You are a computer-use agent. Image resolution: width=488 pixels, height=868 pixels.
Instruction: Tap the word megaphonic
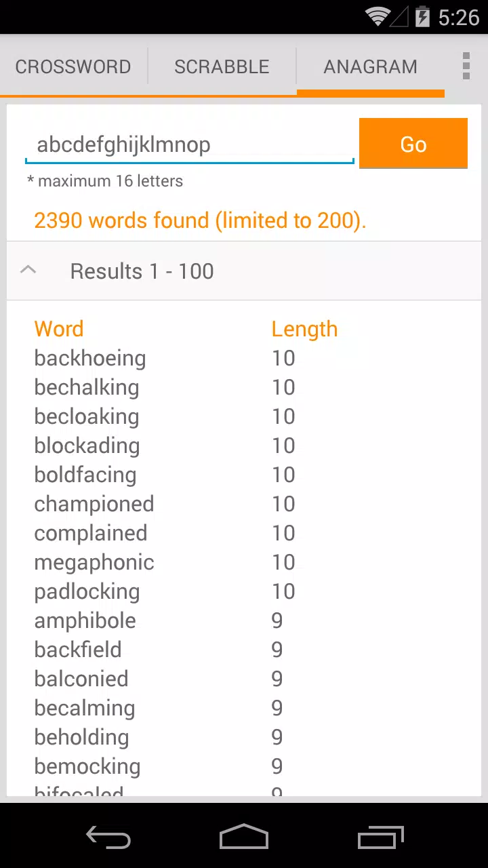(x=94, y=562)
